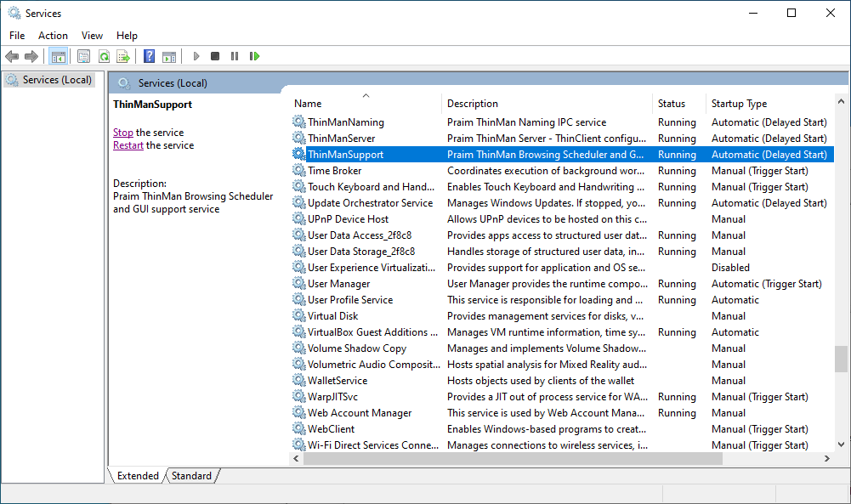Click the gear icon next to UPnP Device Host
The image size is (851, 504).
coord(299,218)
